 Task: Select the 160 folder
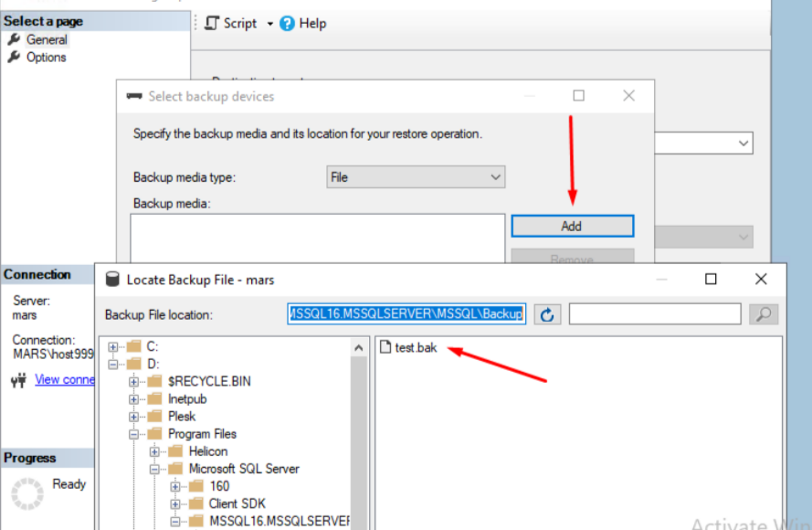[x=219, y=486]
